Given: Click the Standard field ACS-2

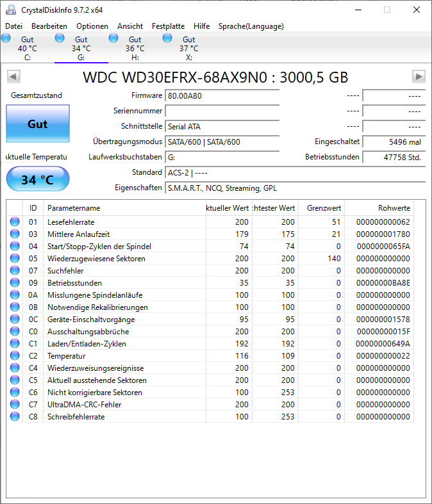Looking at the screenshot, I should (295, 173).
